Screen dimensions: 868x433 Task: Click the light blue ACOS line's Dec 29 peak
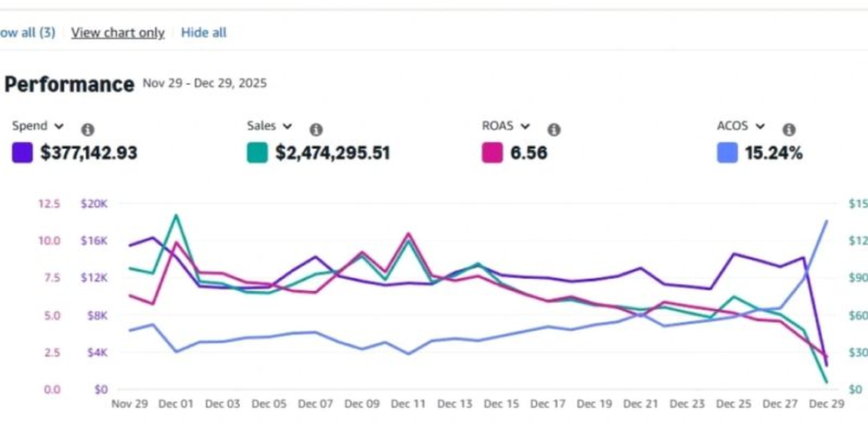(x=826, y=222)
